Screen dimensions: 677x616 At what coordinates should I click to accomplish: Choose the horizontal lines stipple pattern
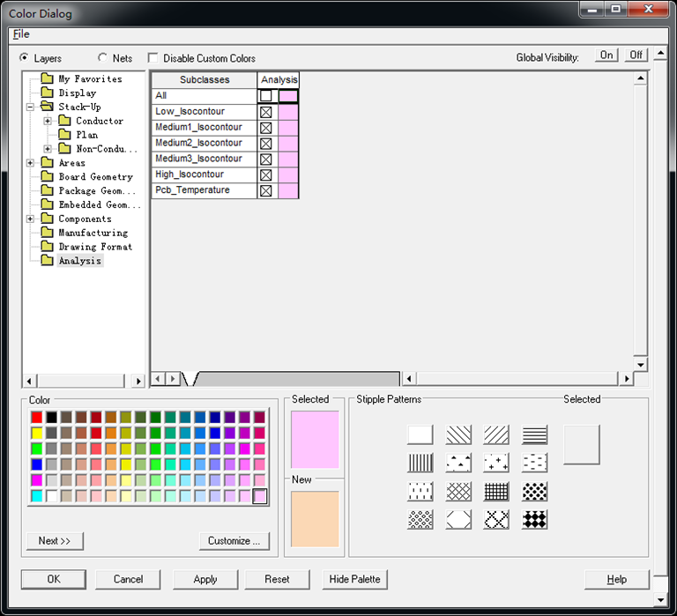(534, 434)
